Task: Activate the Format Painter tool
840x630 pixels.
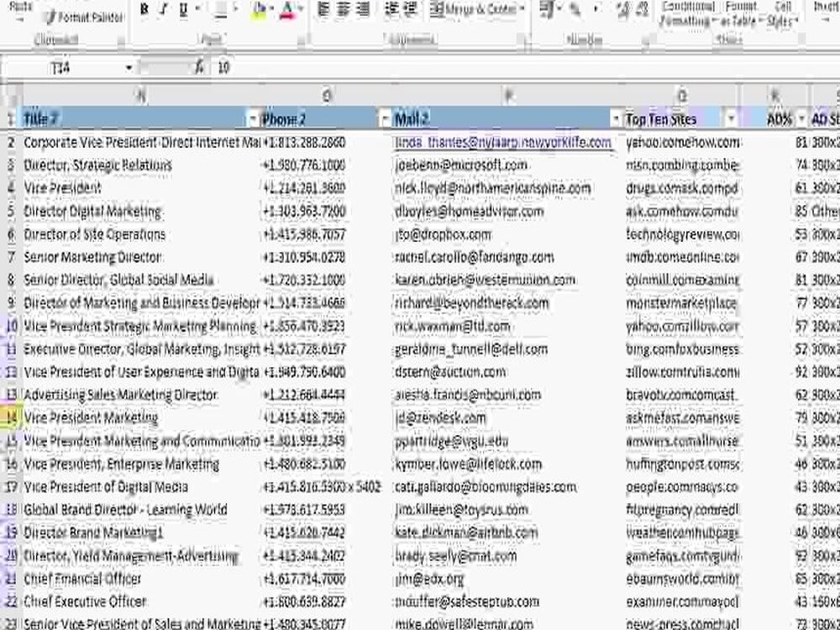Action: 84,18
